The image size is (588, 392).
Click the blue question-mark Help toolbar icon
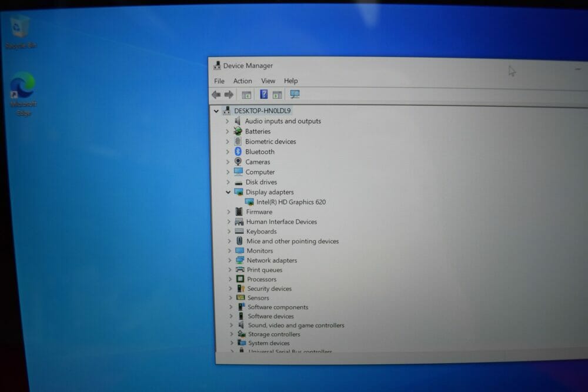click(x=263, y=95)
